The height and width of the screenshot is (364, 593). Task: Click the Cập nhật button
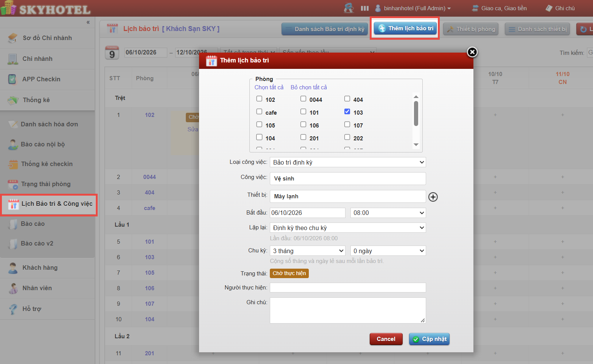[429, 339]
